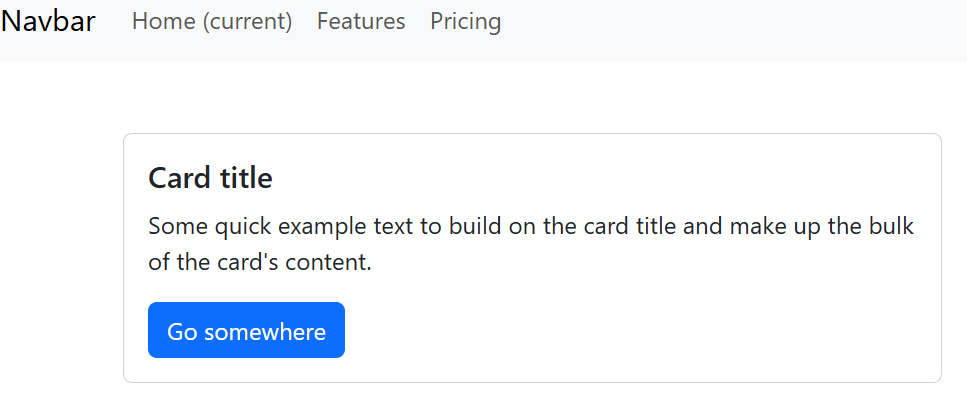Open the Home (current) nav item
This screenshot has height=412, width=967.
[211, 22]
